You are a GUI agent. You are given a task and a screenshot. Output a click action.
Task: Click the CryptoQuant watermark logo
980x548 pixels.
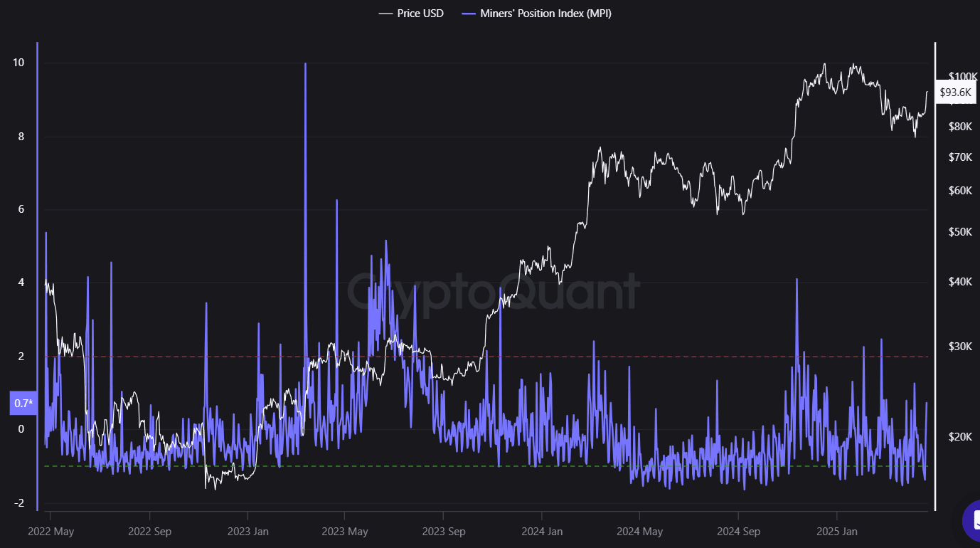(494, 293)
